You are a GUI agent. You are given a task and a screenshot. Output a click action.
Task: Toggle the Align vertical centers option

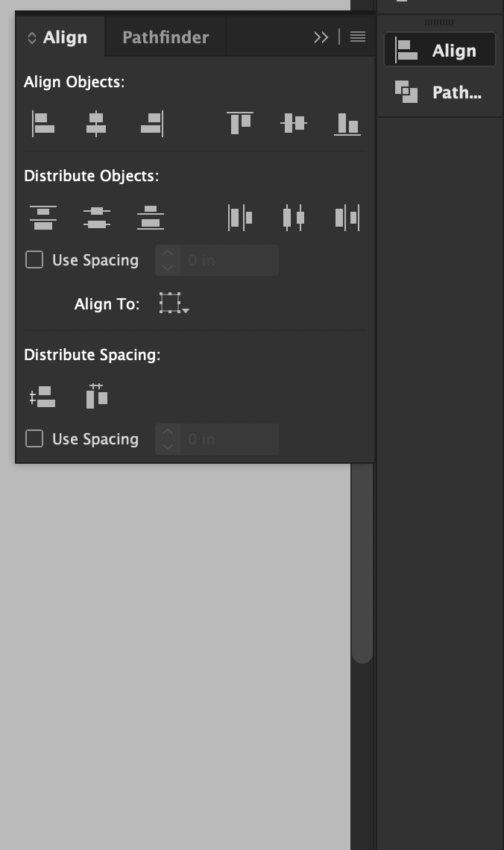click(x=293, y=124)
